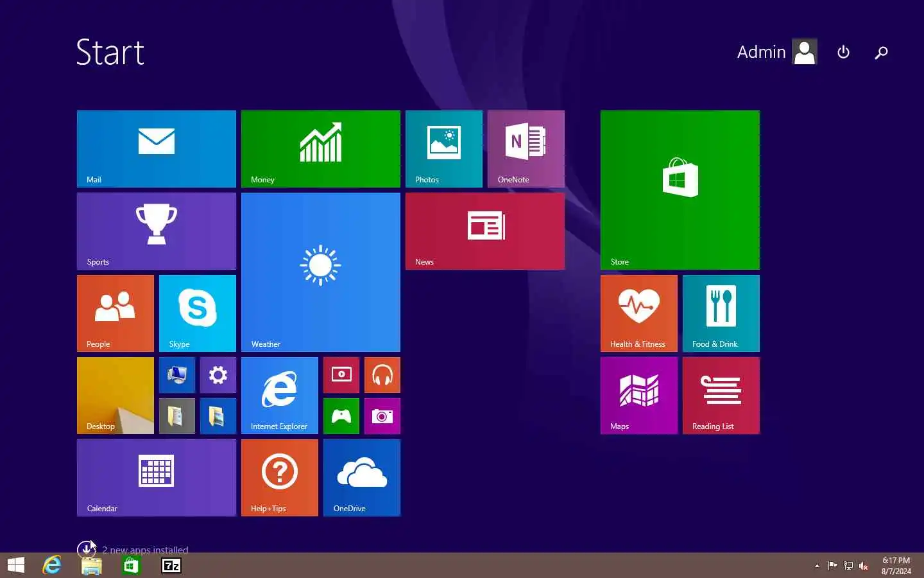Click the muted volume tray icon

[864, 566]
